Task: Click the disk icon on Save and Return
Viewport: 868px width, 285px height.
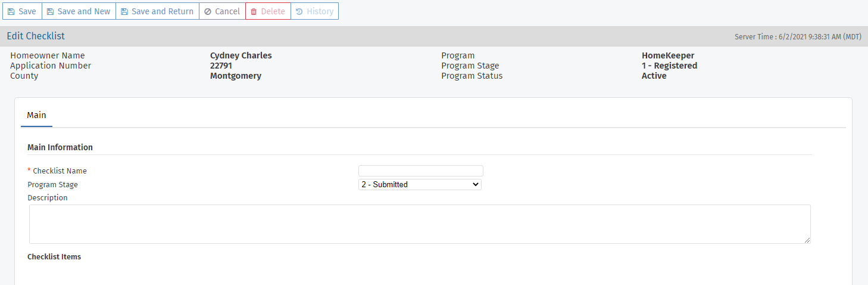Action: (124, 11)
